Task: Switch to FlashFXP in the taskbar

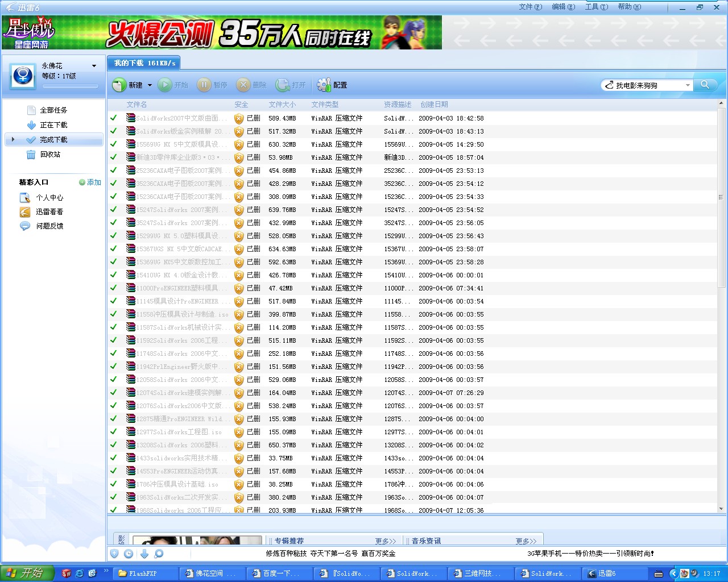Action: [x=146, y=573]
